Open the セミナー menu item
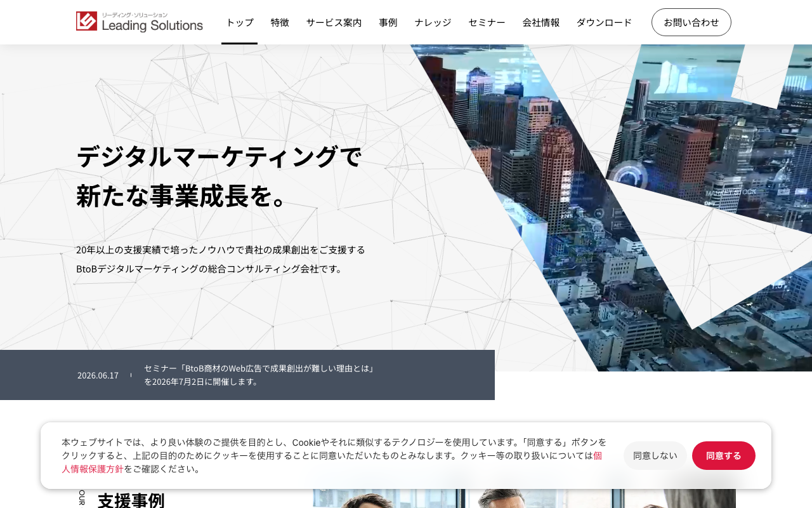 click(x=487, y=22)
